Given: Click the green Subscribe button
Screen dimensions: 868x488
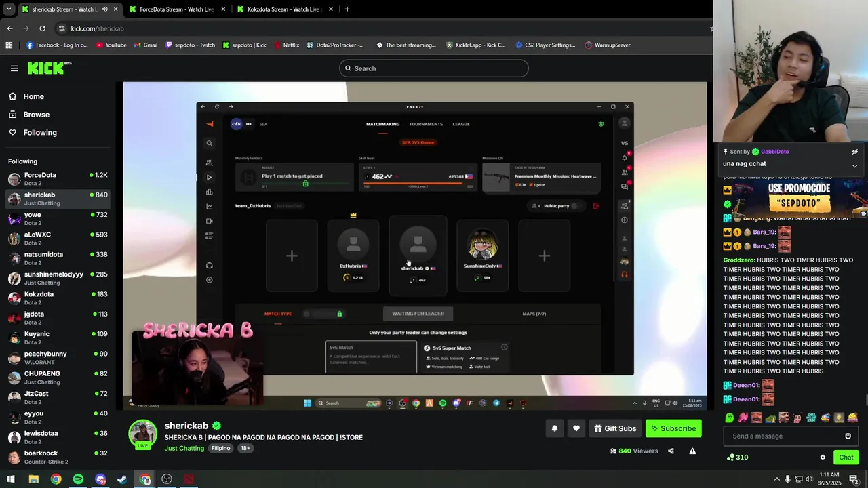Looking at the screenshot, I should [673, 428].
